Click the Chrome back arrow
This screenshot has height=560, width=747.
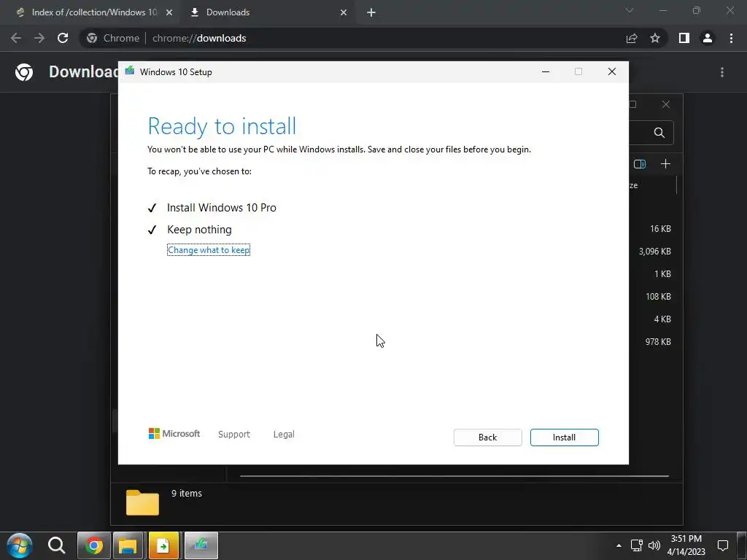[x=16, y=38]
